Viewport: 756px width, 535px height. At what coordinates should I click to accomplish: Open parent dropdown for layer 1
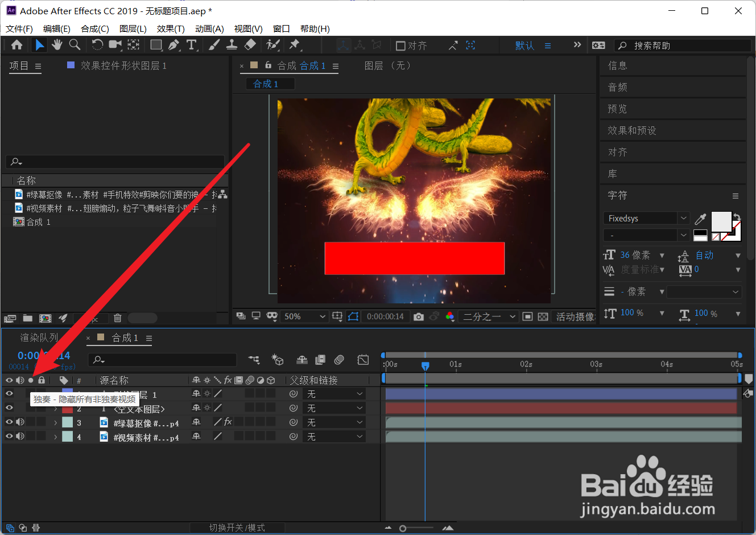pyautogui.click(x=334, y=394)
